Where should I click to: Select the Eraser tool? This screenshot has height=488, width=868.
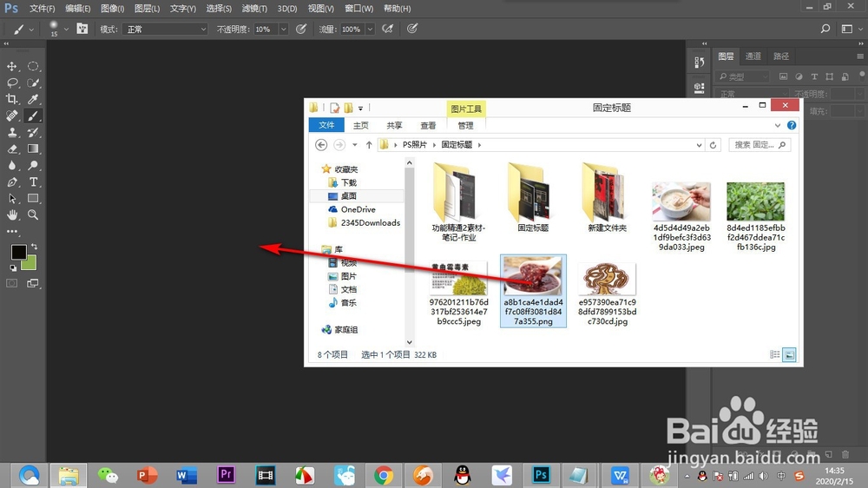11,149
